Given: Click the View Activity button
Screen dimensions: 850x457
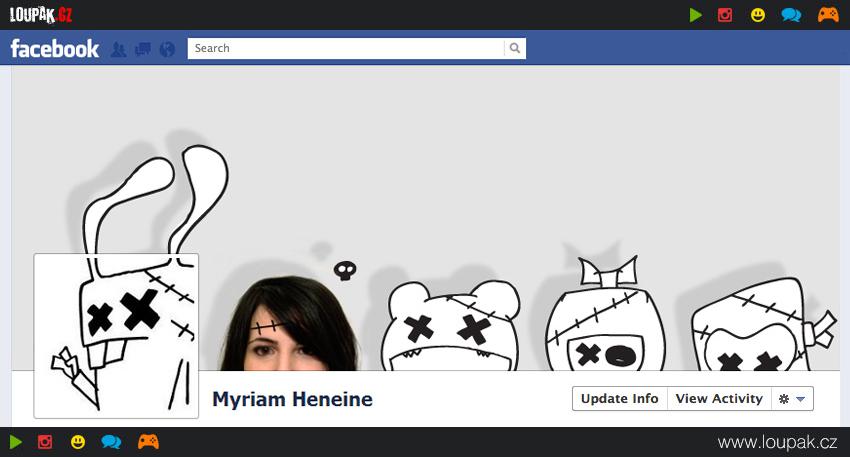Looking at the screenshot, I should coord(719,398).
